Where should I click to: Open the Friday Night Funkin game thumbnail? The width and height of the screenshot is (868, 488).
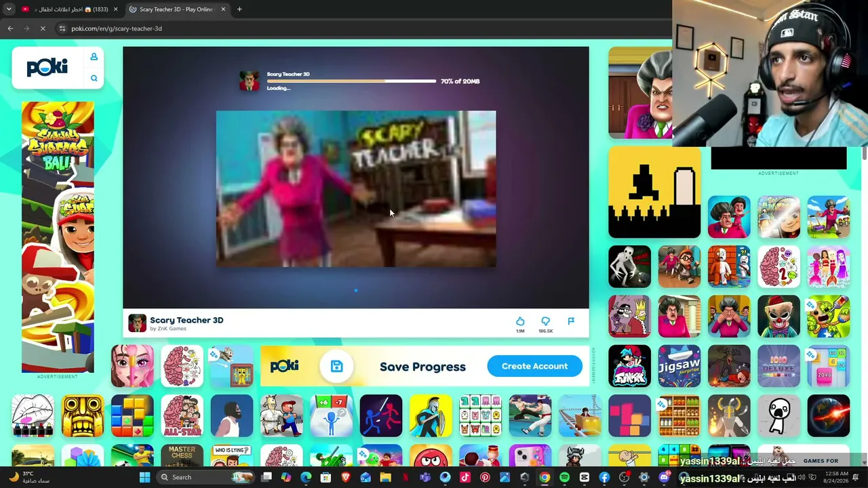[x=629, y=366]
